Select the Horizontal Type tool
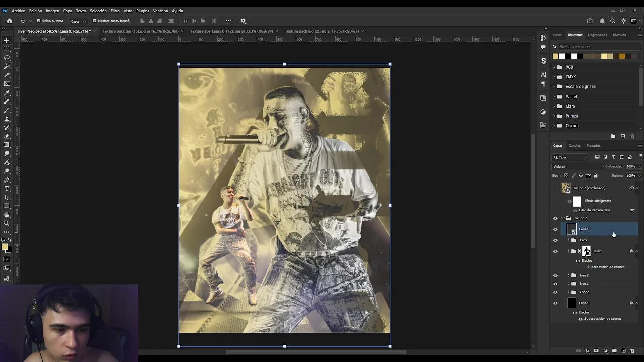 (x=7, y=189)
